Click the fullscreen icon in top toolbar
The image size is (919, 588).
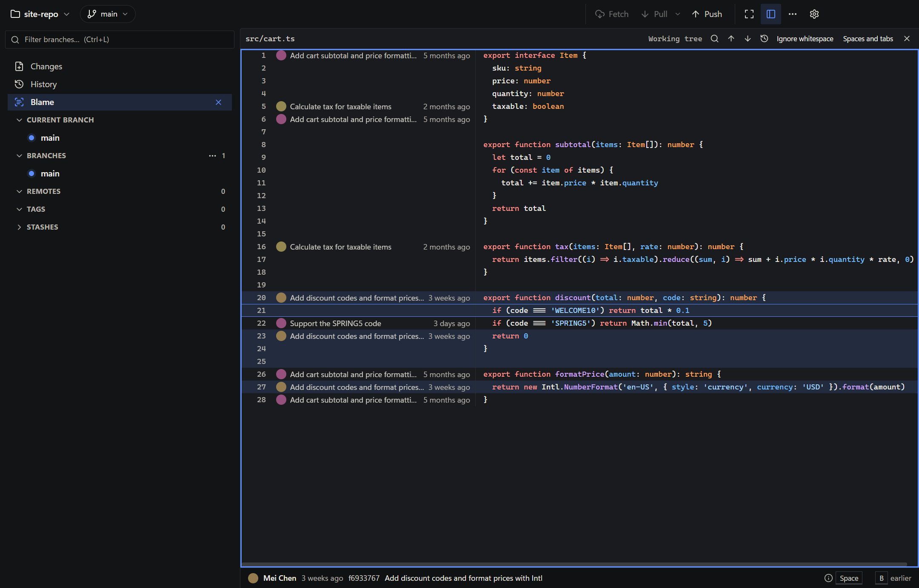(749, 14)
